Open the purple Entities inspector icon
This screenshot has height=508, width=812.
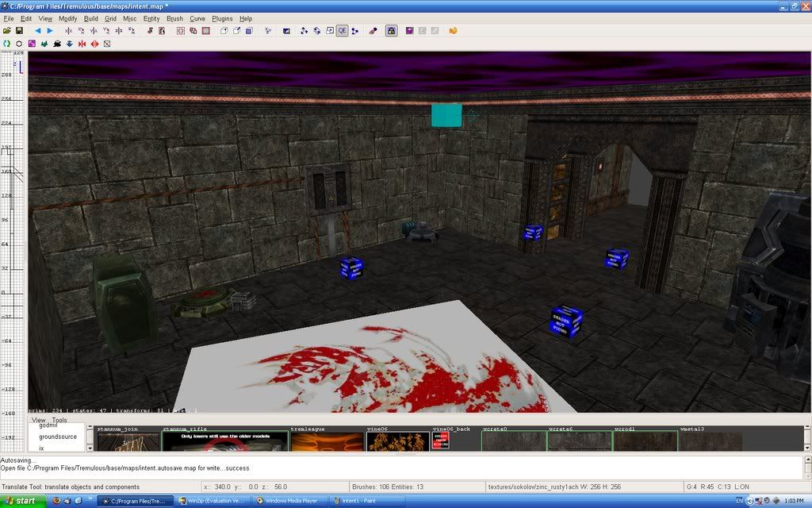[410, 31]
